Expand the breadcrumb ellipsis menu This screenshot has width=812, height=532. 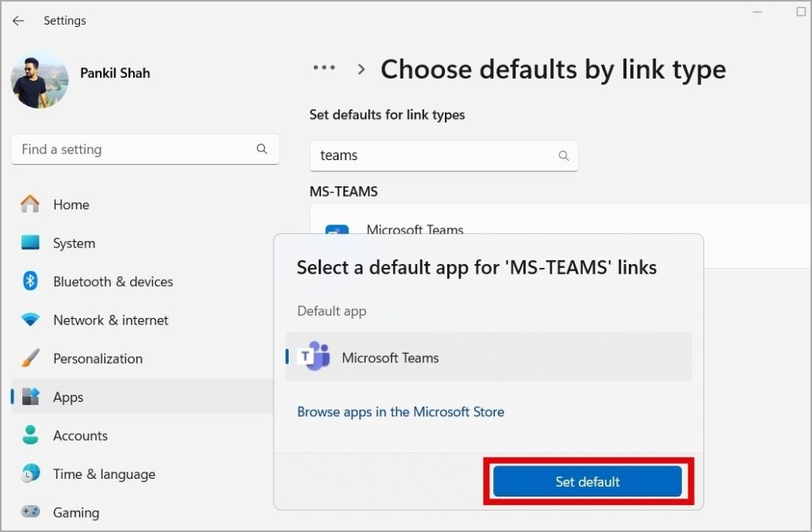(324, 68)
